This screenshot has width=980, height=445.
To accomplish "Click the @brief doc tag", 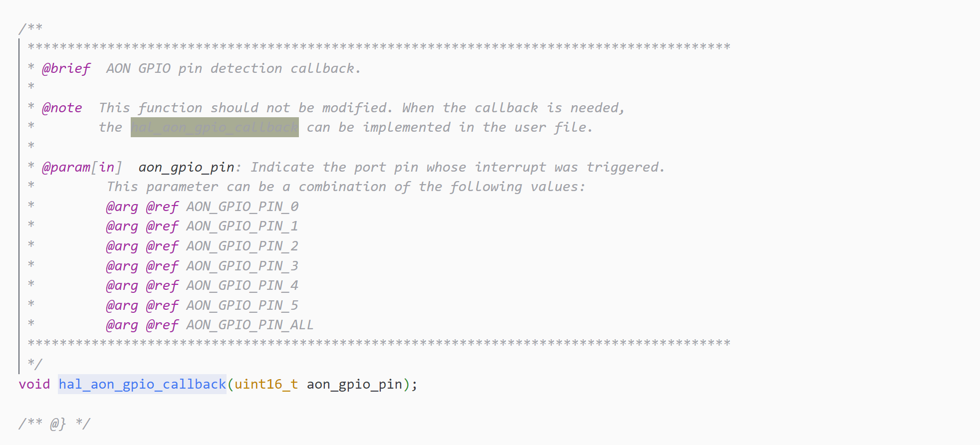I will click(x=66, y=68).
